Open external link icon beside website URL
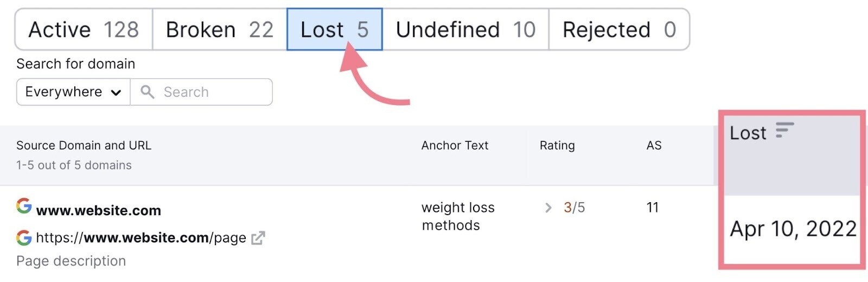This screenshot has height=282, width=868. [258, 238]
